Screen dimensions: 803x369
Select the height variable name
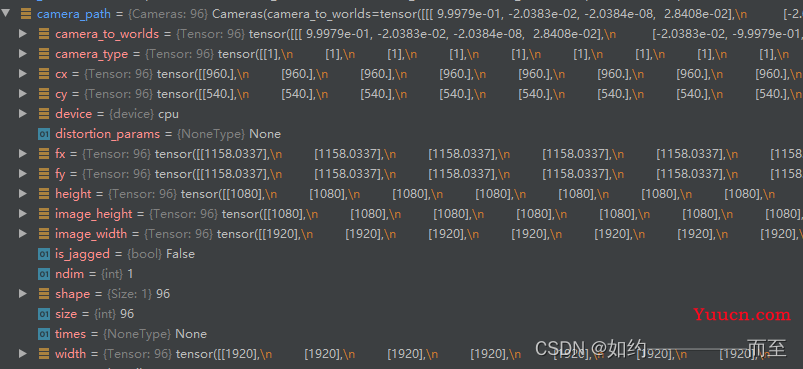coord(73,194)
